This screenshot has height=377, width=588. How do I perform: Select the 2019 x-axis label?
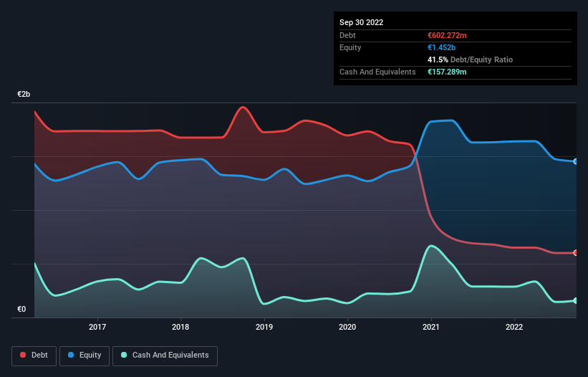[264, 327]
